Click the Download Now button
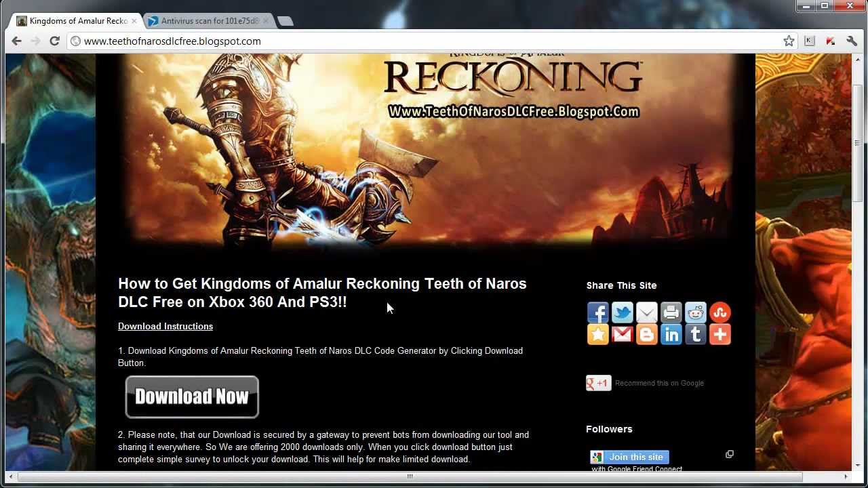The image size is (868, 488). (x=192, y=396)
